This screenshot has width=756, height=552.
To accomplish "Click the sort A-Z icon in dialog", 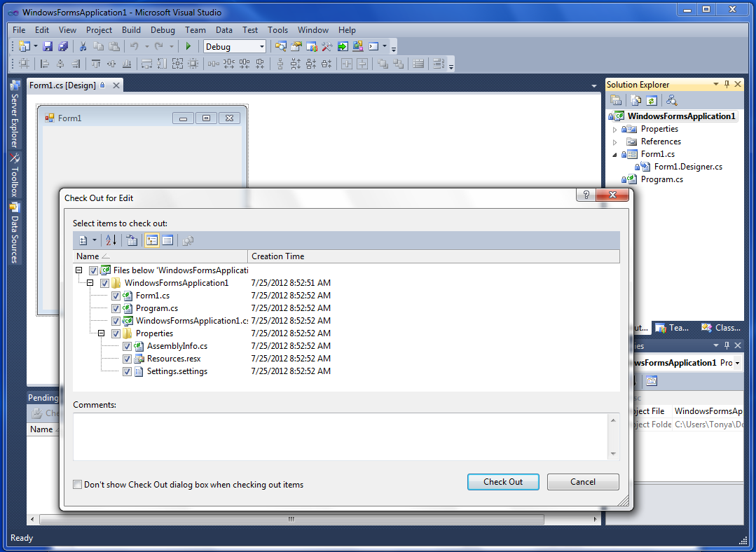I will coord(111,240).
